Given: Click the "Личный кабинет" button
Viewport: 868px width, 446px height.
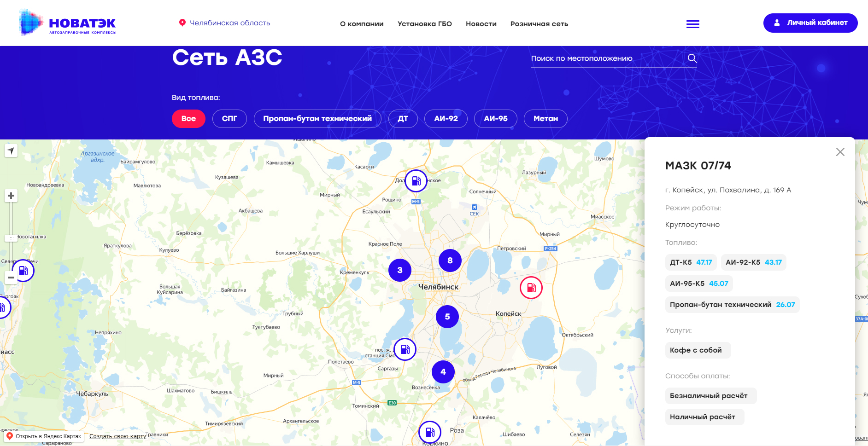Looking at the screenshot, I should point(810,23).
